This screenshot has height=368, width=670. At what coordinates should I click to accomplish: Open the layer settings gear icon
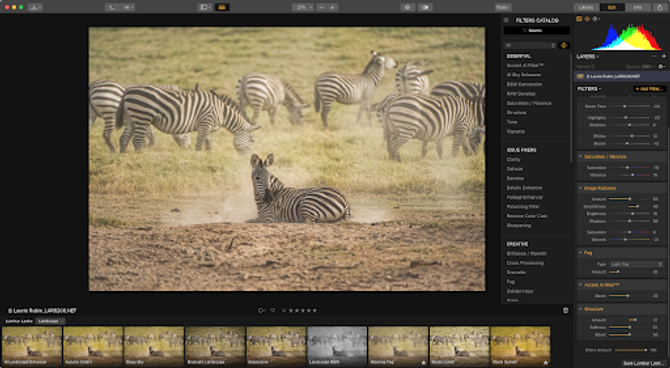[661, 67]
